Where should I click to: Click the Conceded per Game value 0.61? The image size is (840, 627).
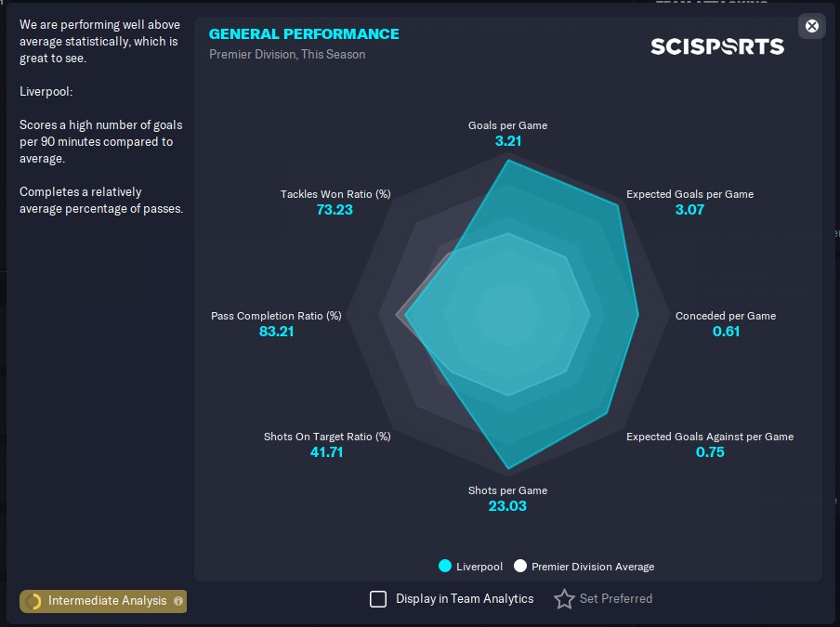pyautogui.click(x=726, y=332)
